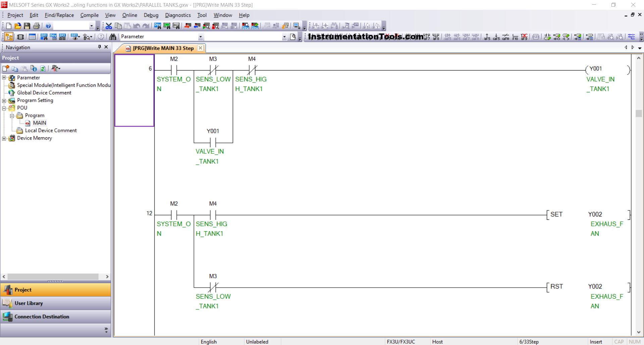Open project using the folder icon
Screen dimensions: 644x345
tap(18, 26)
